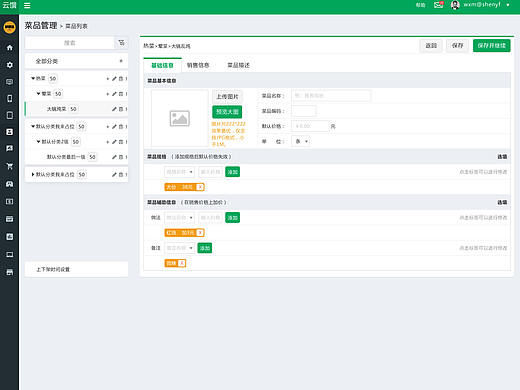
Task: Delete the 荤菜 category with trash icon
Action: 121,94
